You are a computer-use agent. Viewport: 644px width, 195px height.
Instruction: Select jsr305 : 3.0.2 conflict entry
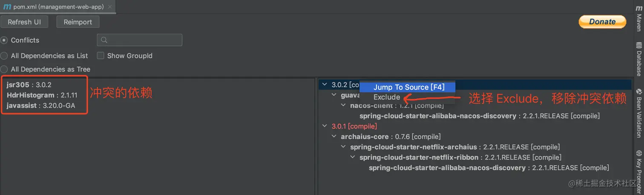click(x=29, y=84)
